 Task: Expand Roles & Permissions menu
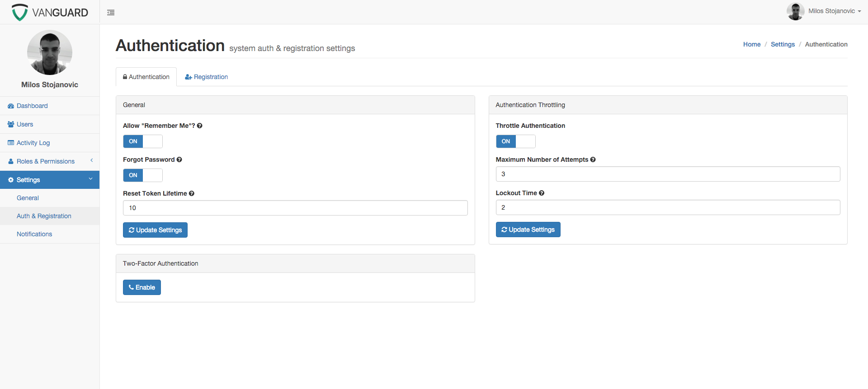(x=50, y=161)
